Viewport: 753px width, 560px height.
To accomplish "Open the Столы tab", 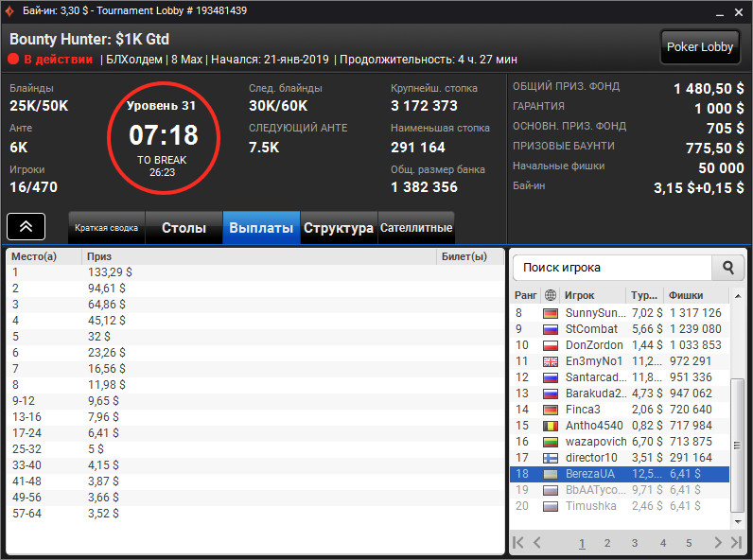I will click(184, 228).
